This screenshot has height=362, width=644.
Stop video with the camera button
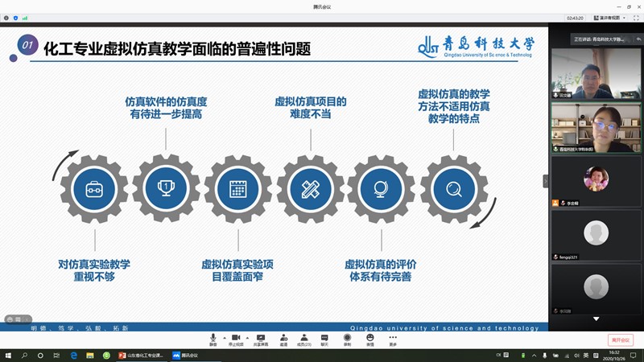pos(236,338)
